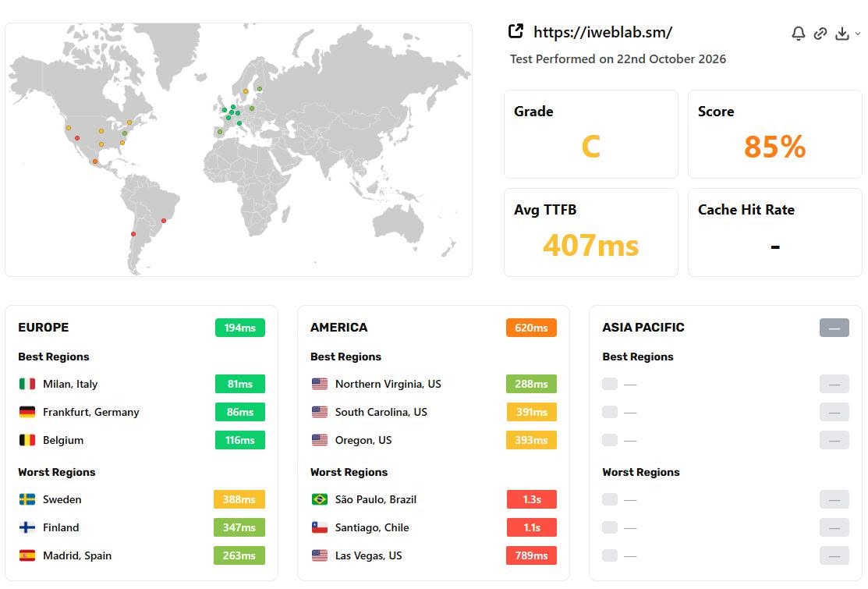Click the Germany flag for Frankfurt
Viewport: 868px width, 589px height.
pyautogui.click(x=27, y=412)
